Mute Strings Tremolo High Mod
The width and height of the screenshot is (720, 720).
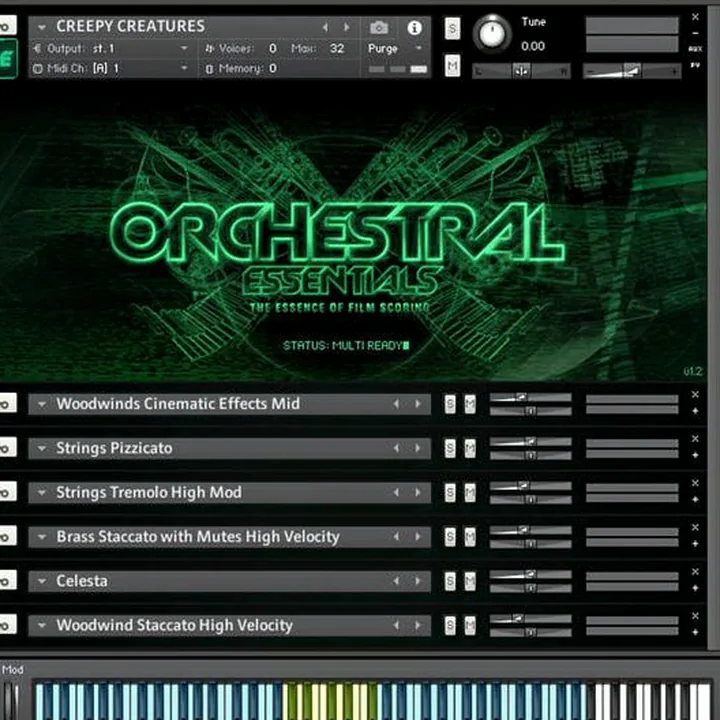pyautogui.click(x=470, y=492)
